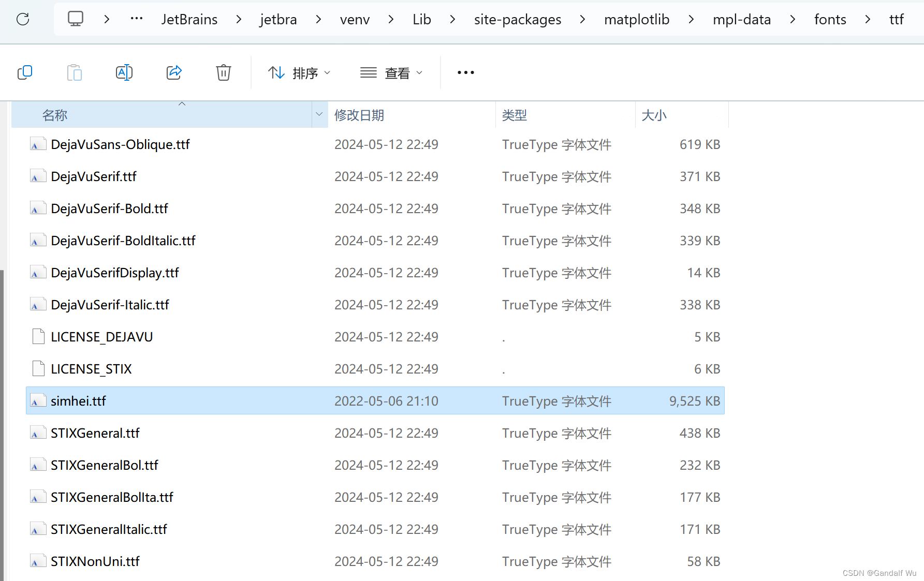Click the Refresh icon on address bar
The height and width of the screenshot is (581, 924).
[x=22, y=19]
